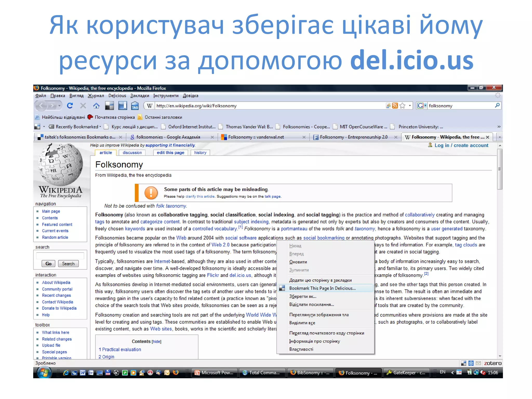Select Bookmark This Page In Delicious
Viewport: 532px width, 399px height.
pos(326,288)
